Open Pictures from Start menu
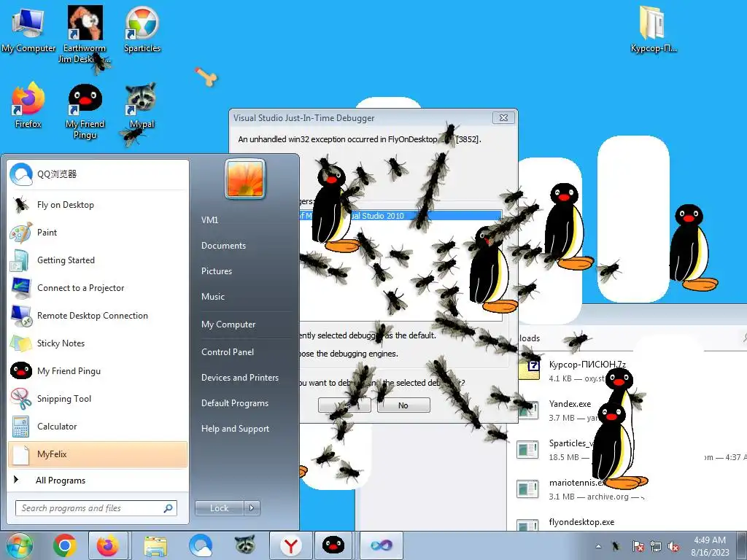This screenshot has height=560, width=747. click(x=216, y=271)
